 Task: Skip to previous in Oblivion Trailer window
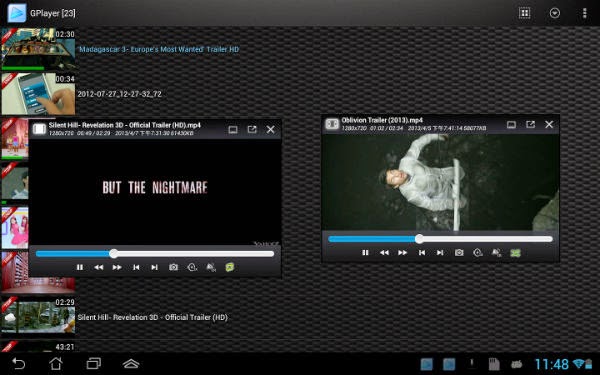click(x=422, y=253)
